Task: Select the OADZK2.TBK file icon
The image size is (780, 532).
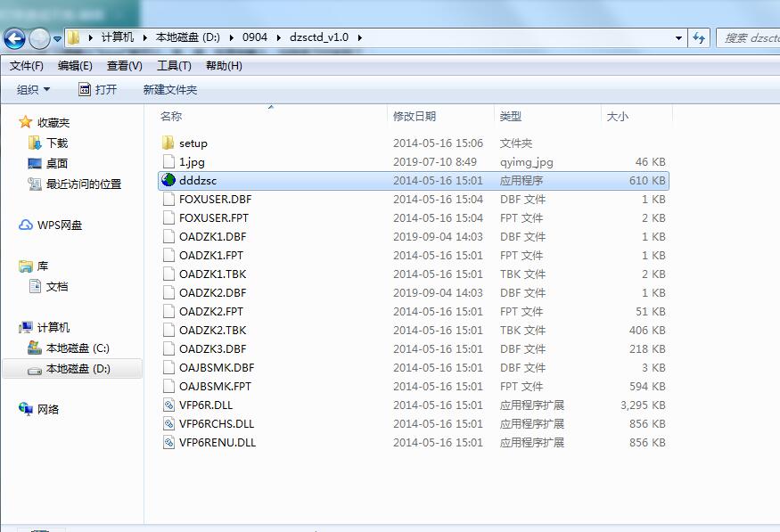Action: tap(168, 330)
